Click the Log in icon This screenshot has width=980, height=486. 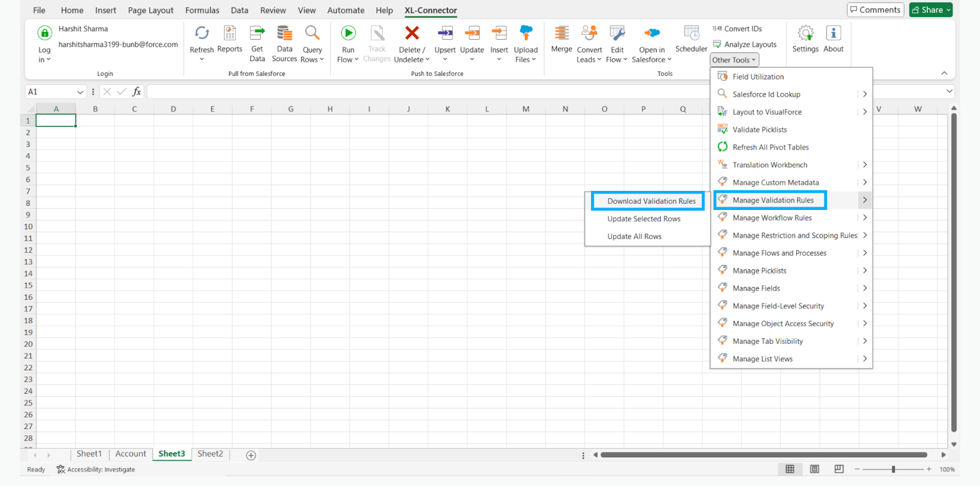(44, 33)
